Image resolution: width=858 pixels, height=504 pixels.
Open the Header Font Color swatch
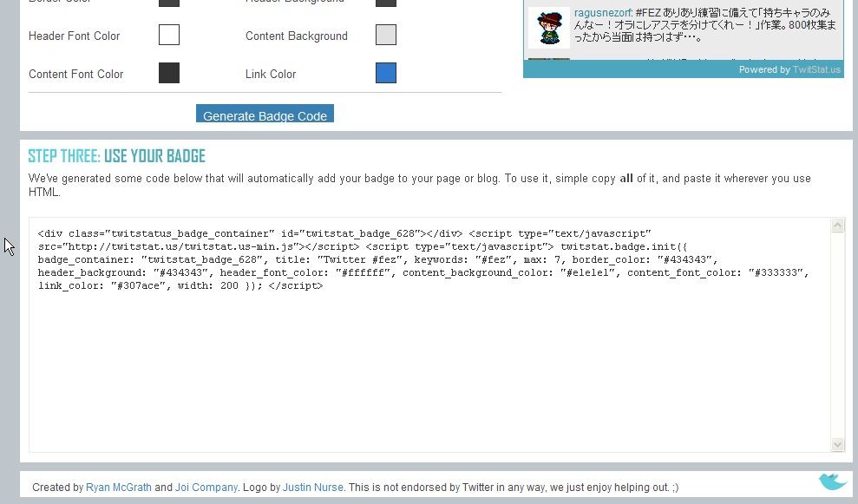[x=169, y=35]
